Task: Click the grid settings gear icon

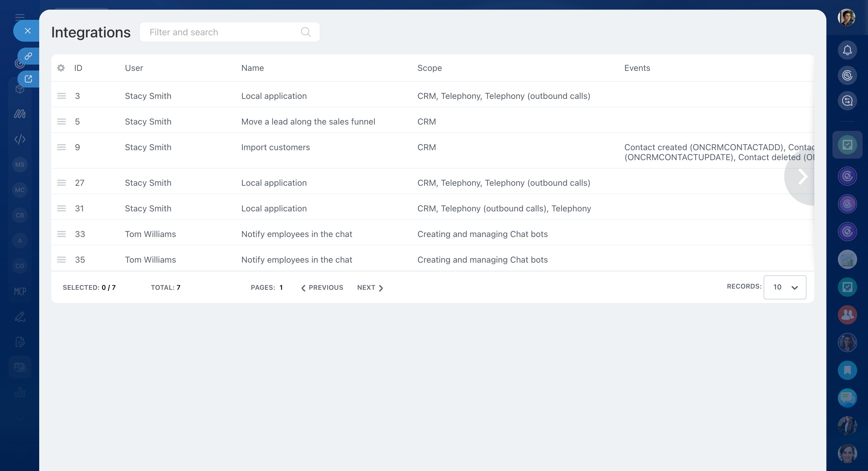Action: click(61, 68)
